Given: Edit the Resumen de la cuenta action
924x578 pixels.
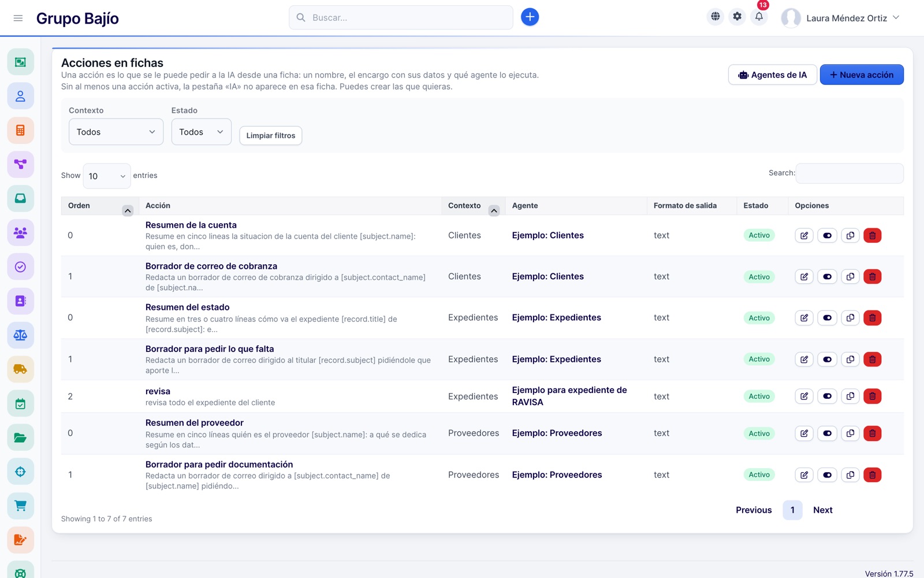Looking at the screenshot, I should tap(804, 235).
